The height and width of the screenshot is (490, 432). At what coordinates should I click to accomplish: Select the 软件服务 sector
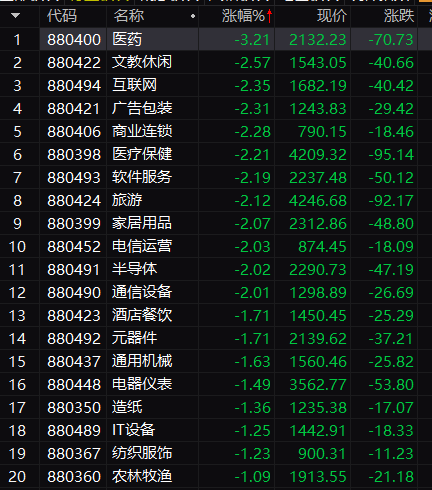[x=142, y=177]
